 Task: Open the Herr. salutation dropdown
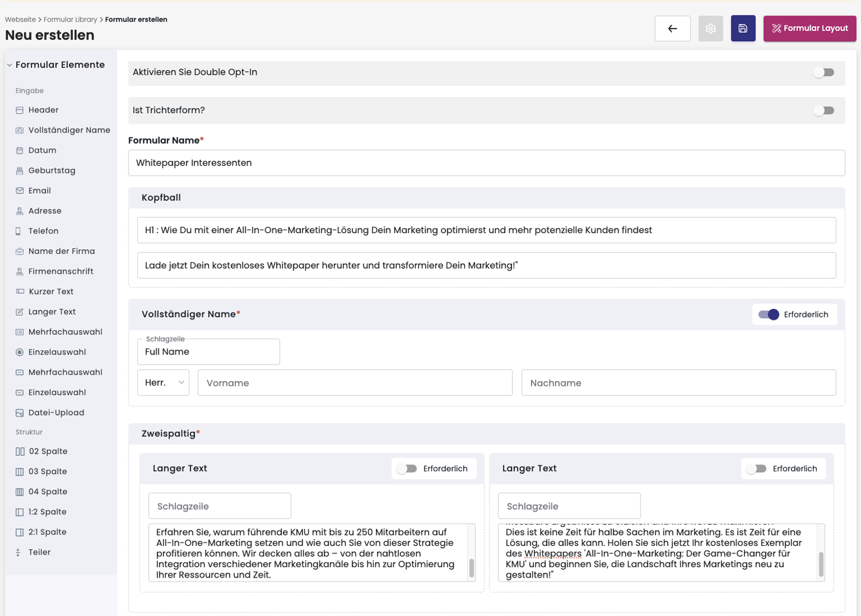[163, 383]
